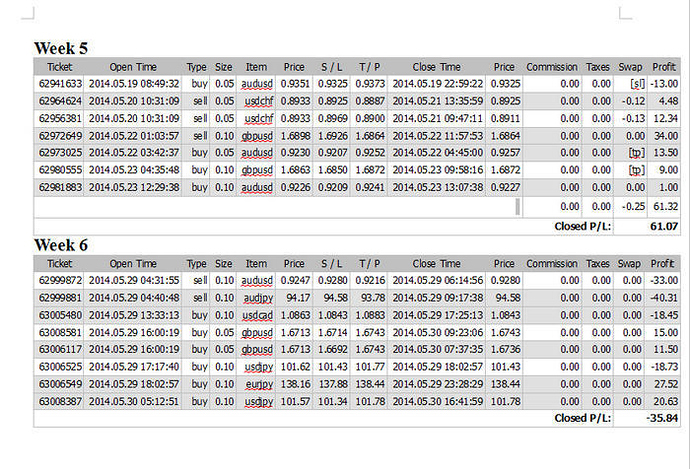Click the Week 5 Ticket column header
The width and height of the screenshot is (690, 469).
pos(59,67)
